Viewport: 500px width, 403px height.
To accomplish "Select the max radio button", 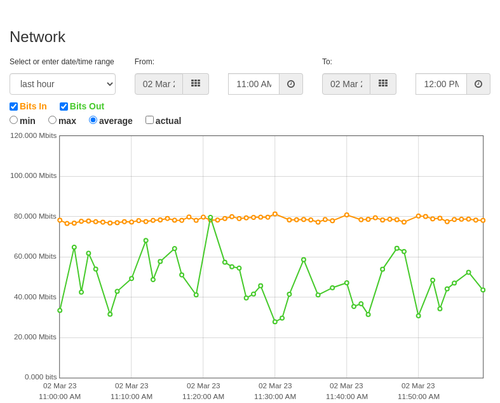I will coord(52,120).
